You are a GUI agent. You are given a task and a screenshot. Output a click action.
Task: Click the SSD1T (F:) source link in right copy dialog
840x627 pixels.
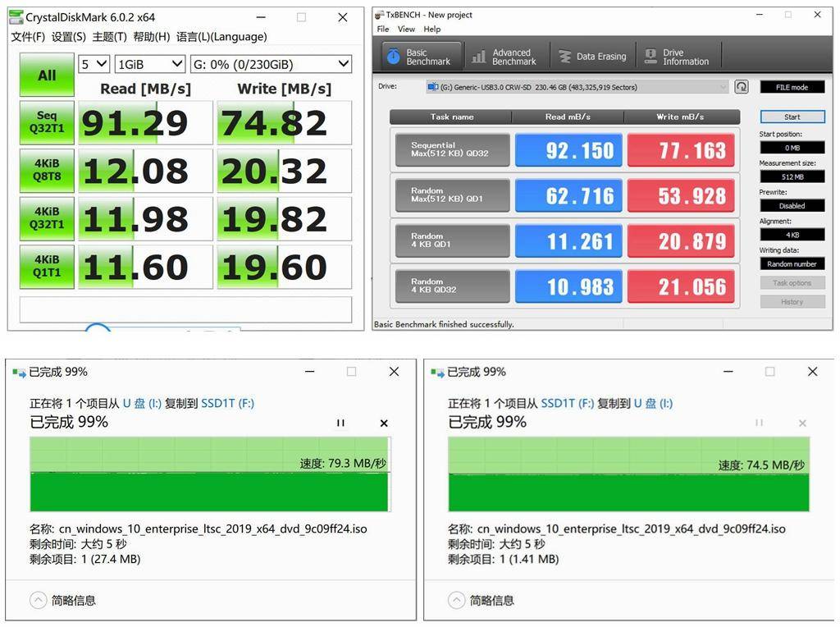(x=568, y=403)
